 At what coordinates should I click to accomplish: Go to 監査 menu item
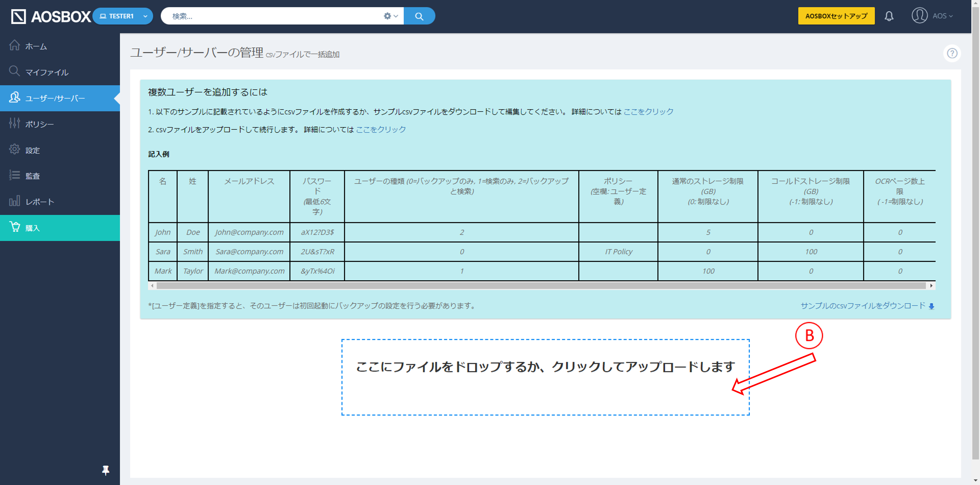point(33,176)
